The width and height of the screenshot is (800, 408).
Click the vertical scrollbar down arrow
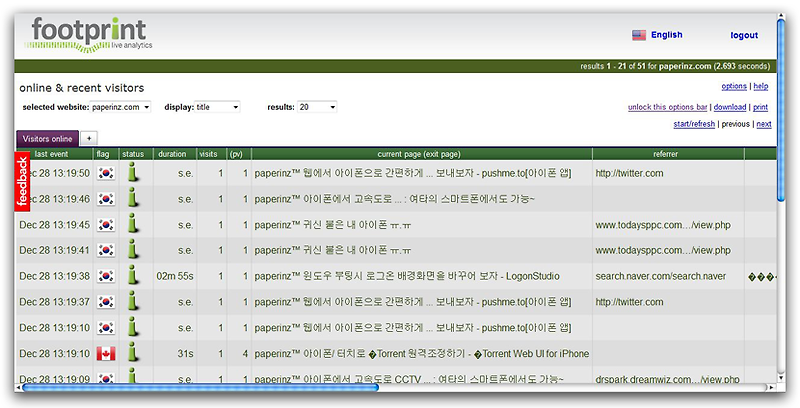coord(782,378)
